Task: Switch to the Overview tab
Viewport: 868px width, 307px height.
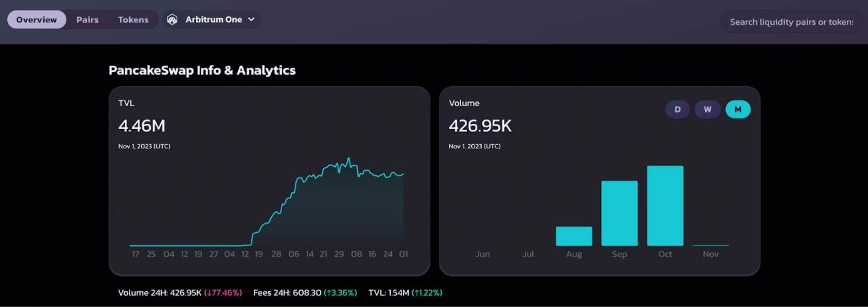Action: point(37,19)
